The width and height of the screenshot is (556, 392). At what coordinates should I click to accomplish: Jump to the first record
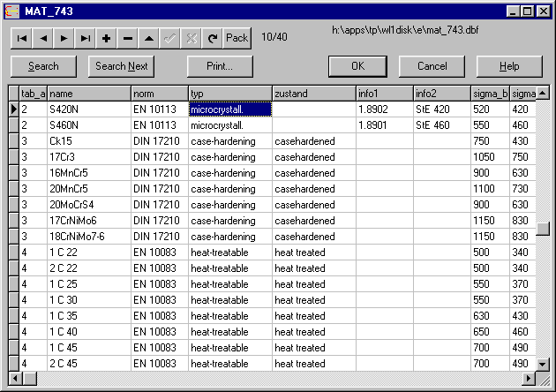[x=21, y=38]
